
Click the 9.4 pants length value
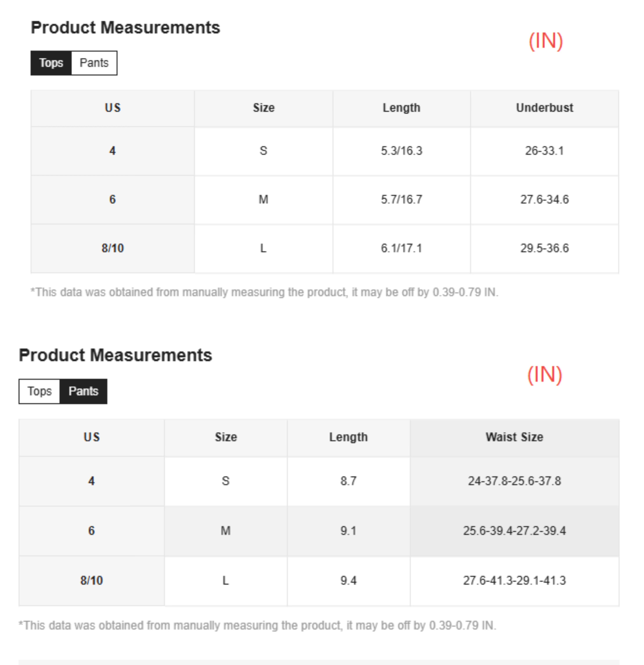click(348, 581)
